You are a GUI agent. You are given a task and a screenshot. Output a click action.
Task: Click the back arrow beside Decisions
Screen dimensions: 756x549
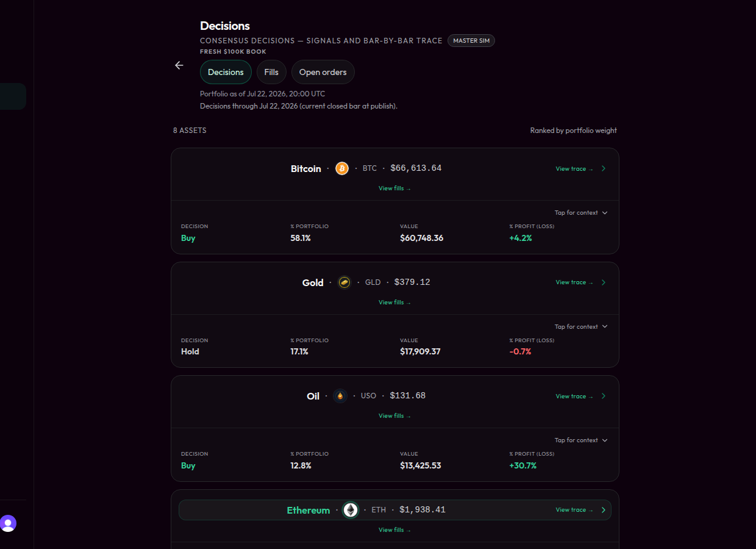[x=179, y=65]
